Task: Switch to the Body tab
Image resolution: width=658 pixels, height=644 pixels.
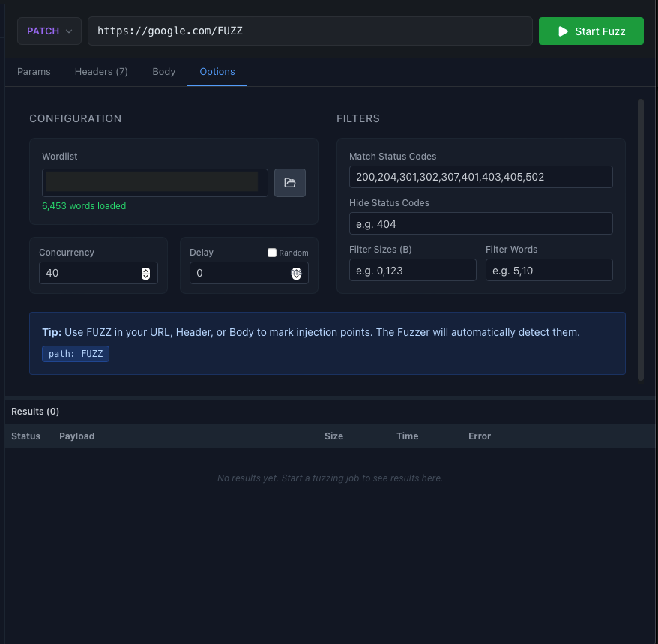Action: coord(163,72)
